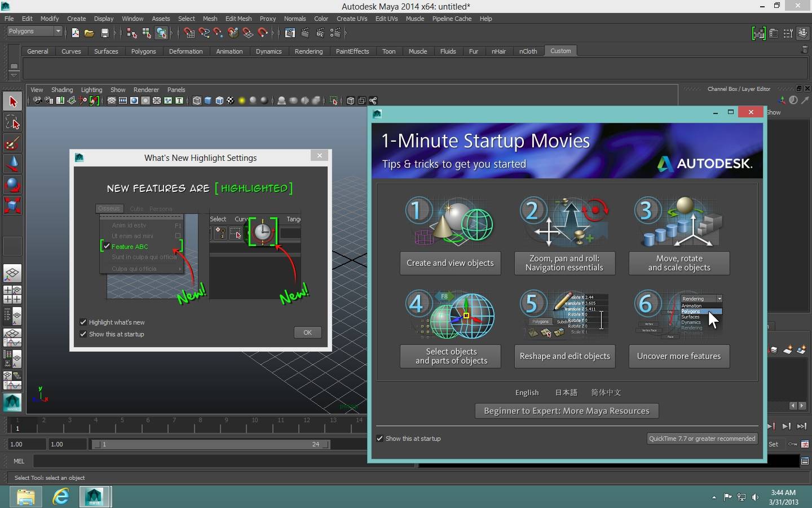Enable select by hierarchy mode
Viewport: 812px width, 508px height.
[x=132, y=33]
